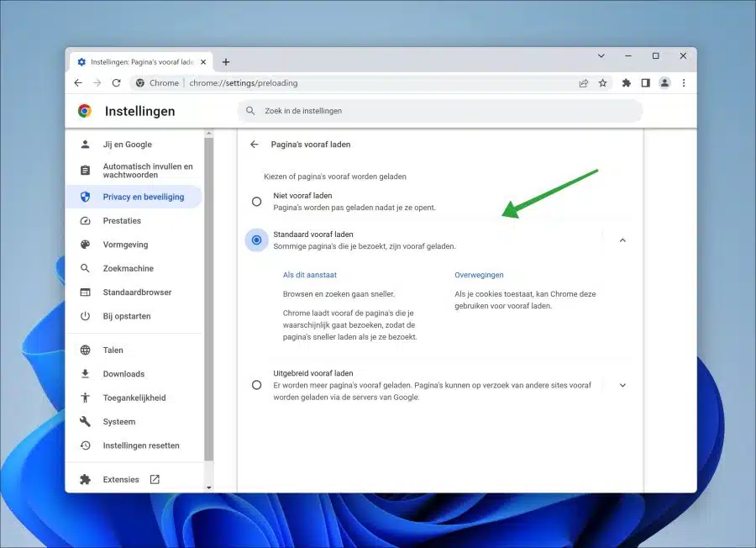Maximize the Chrome window
Image resolution: width=756 pixels, height=548 pixels.
(x=656, y=56)
